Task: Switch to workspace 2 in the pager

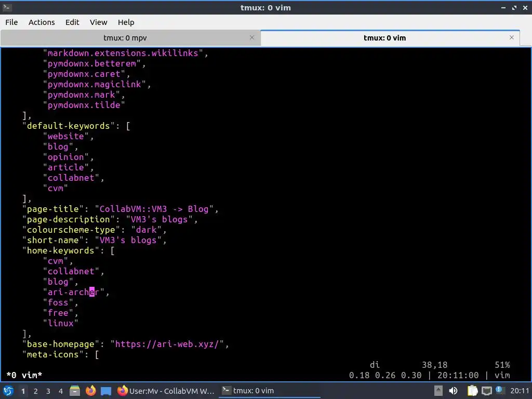Action: (x=36, y=391)
